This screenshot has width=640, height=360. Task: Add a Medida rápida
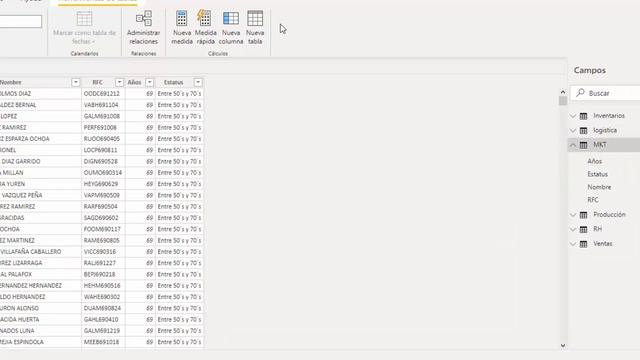[205, 28]
